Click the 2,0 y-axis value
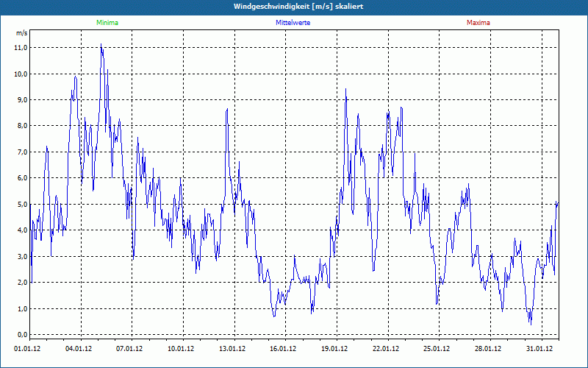Image resolution: width=588 pixels, height=368 pixels. [21, 283]
